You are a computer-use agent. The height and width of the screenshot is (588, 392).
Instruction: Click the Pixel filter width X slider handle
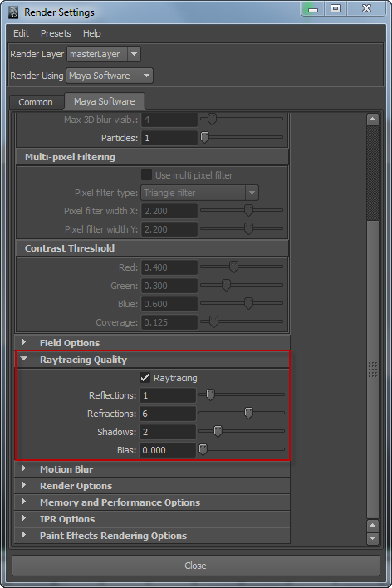coord(248,210)
